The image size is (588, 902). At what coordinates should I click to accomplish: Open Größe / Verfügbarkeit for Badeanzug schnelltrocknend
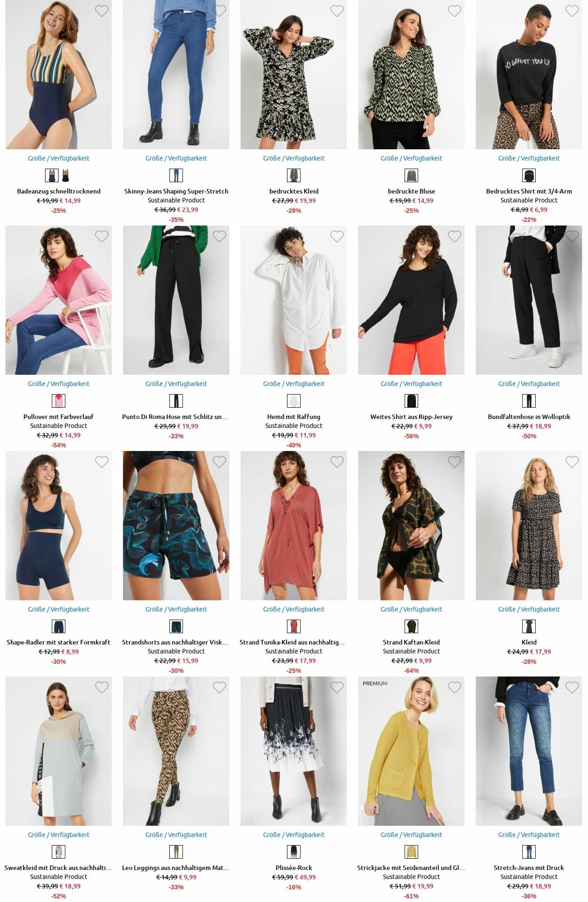coord(58,158)
